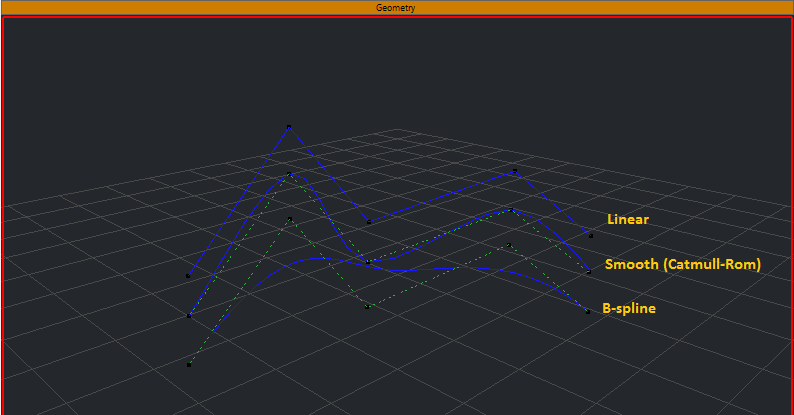The height and width of the screenshot is (415, 794).
Task: Select the Linear curve's first control point
Action: coord(188,276)
